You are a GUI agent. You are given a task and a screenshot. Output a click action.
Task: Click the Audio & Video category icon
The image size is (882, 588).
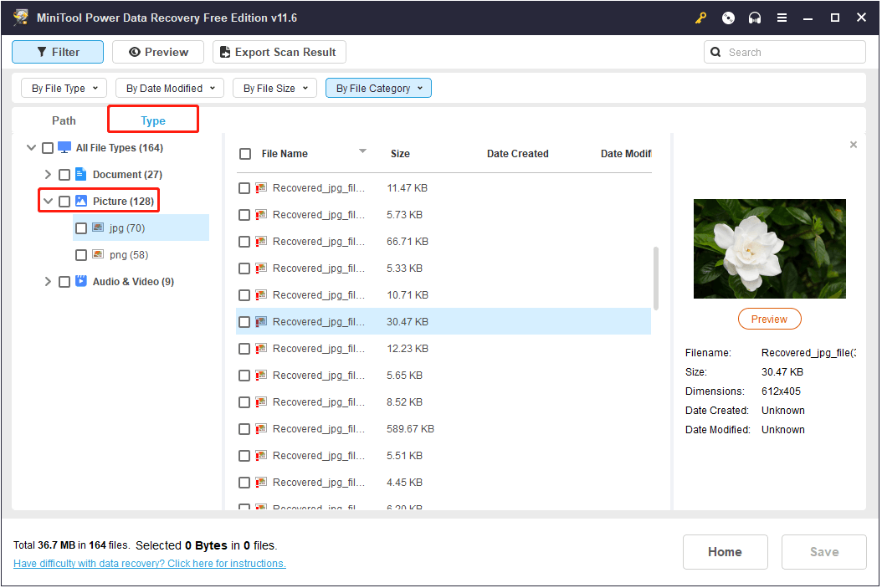81,281
